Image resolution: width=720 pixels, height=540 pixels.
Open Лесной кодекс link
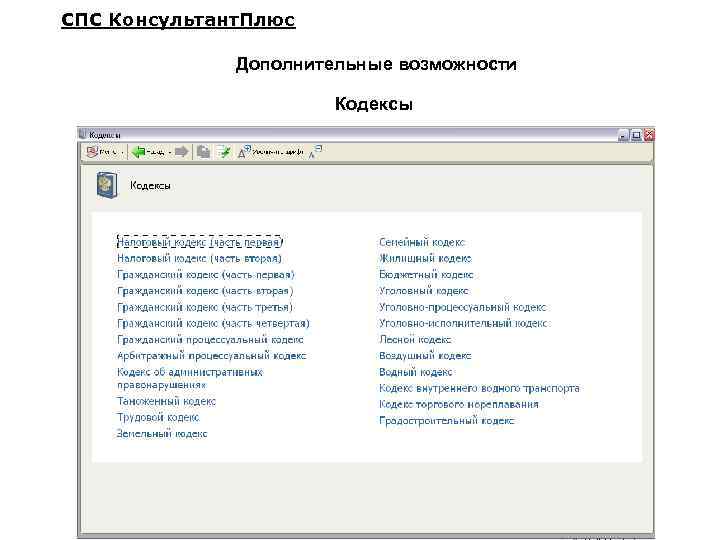[x=415, y=339]
